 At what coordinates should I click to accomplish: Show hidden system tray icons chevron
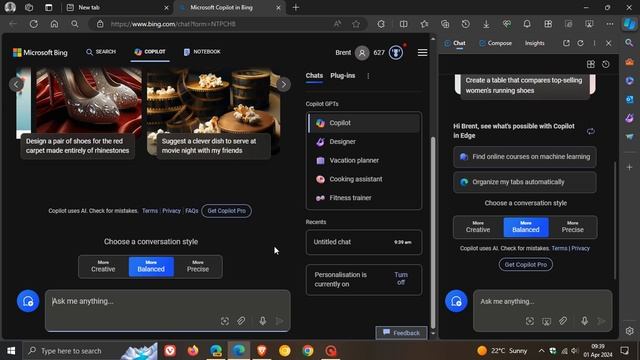click(x=541, y=351)
